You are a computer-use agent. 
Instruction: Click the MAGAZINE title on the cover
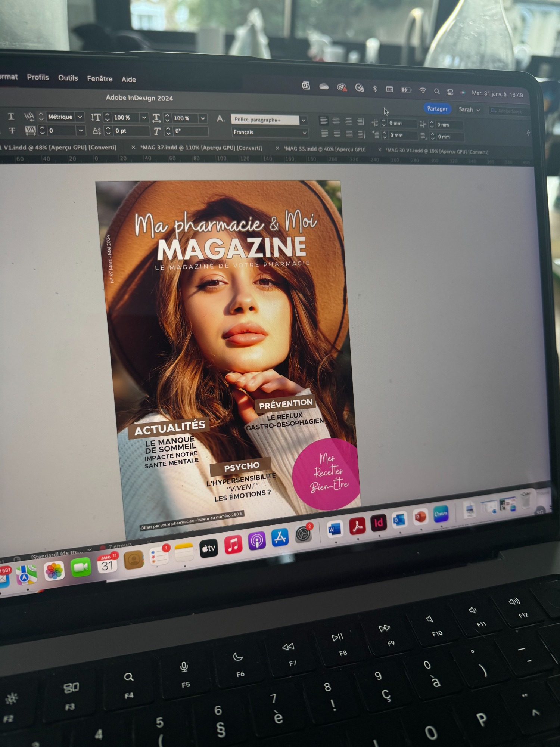[x=231, y=248]
